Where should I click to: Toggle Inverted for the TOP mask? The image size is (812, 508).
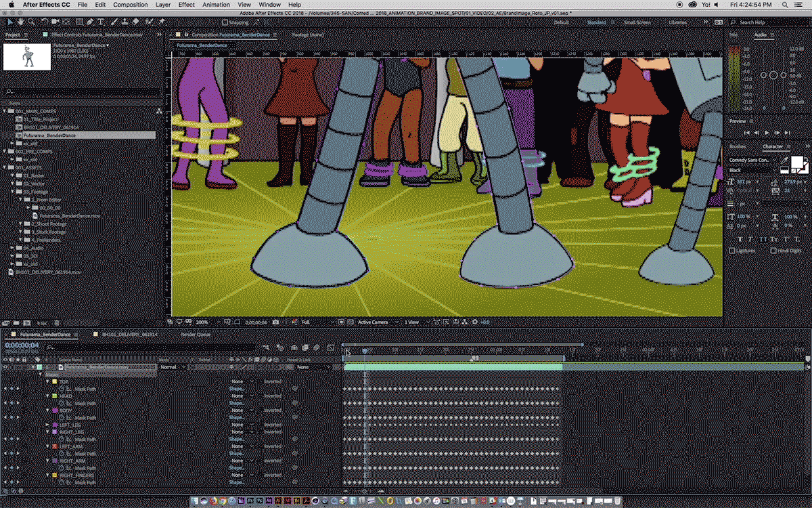[273, 381]
